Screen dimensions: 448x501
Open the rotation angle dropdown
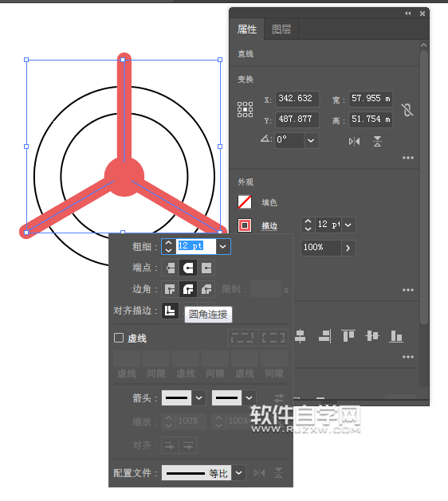pyautogui.click(x=311, y=140)
